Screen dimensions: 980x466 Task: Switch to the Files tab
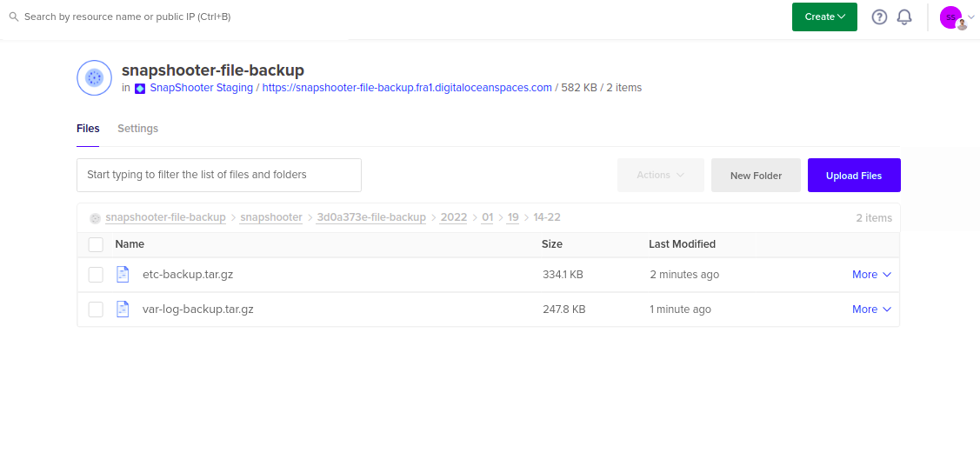[88, 129]
